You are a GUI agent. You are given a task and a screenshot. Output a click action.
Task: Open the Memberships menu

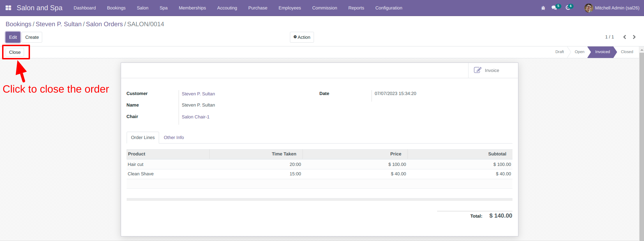[x=192, y=8]
